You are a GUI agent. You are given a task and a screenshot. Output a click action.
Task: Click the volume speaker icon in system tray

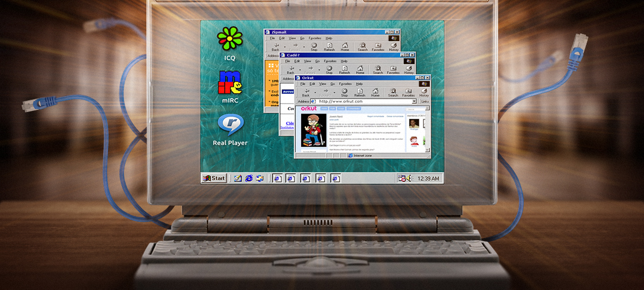(x=408, y=178)
